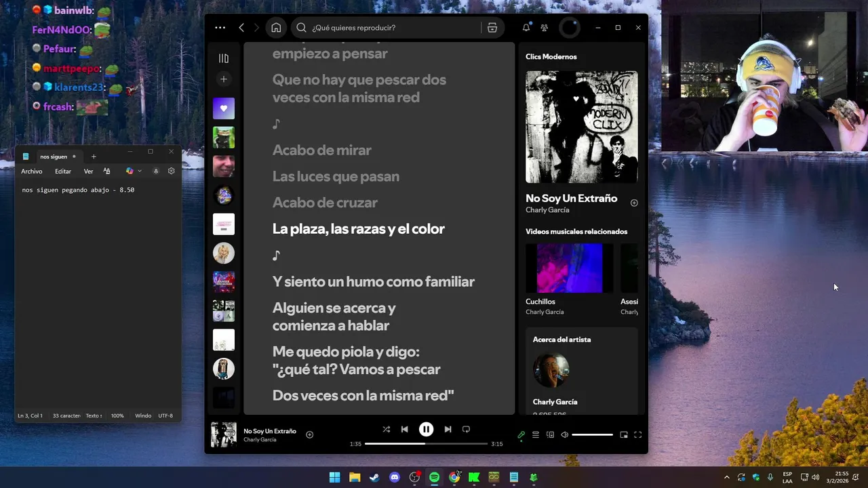Open zoom level '100%' in Notepad status bar
This screenshot has width=868, height=488.
(x=117, y=415)
